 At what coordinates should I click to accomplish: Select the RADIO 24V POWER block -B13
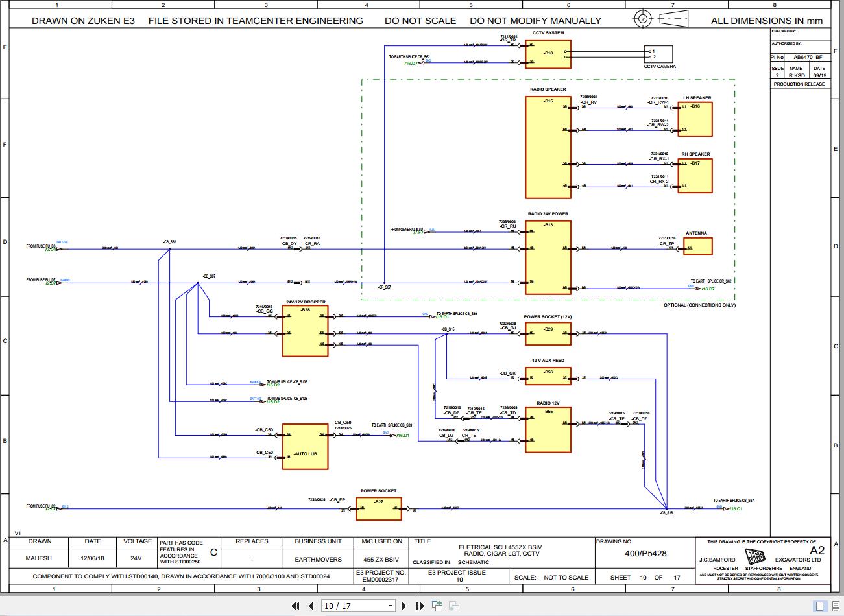[548, 256]
